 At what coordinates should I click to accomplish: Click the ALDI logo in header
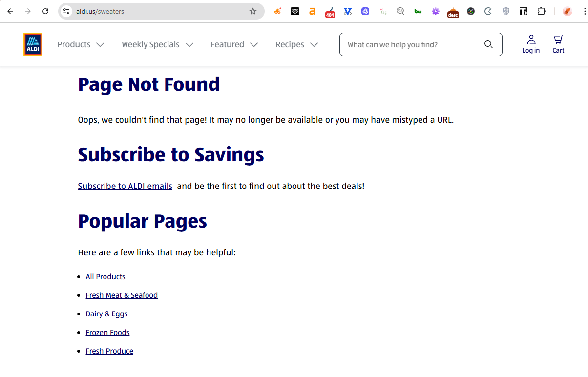[33, 44]
